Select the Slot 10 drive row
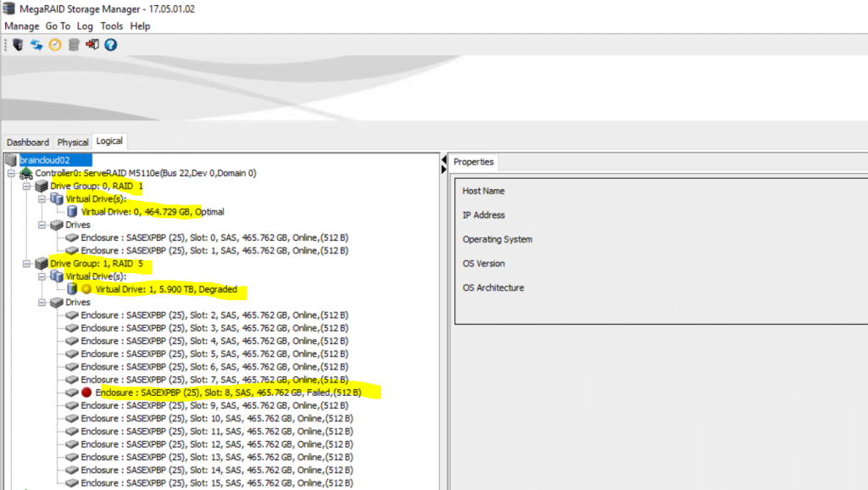This screenshot has height=490, width=868. coord(216,419)
